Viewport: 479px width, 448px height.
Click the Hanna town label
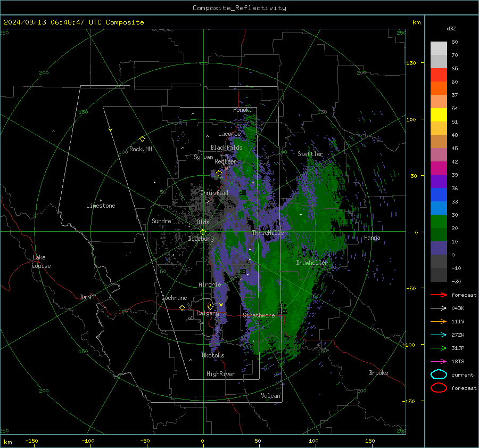pyautogui.click(x=372, y=238)
